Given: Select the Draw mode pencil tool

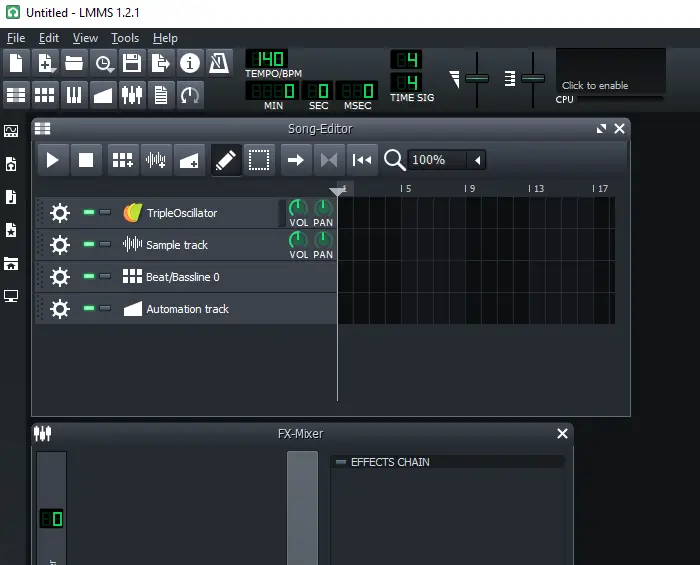Looking at the screenshot, I should tap(226, 160).
